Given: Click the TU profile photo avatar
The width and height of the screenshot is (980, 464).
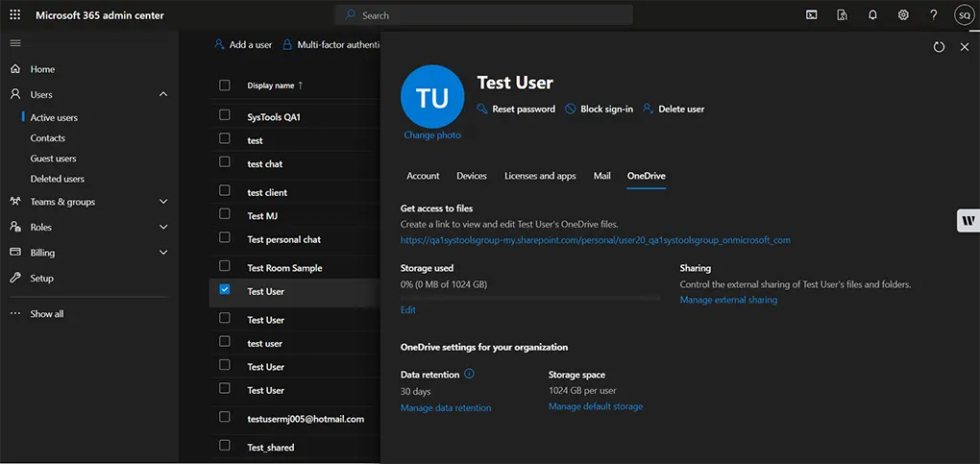Looking at the screenshot, I should 432,97.
